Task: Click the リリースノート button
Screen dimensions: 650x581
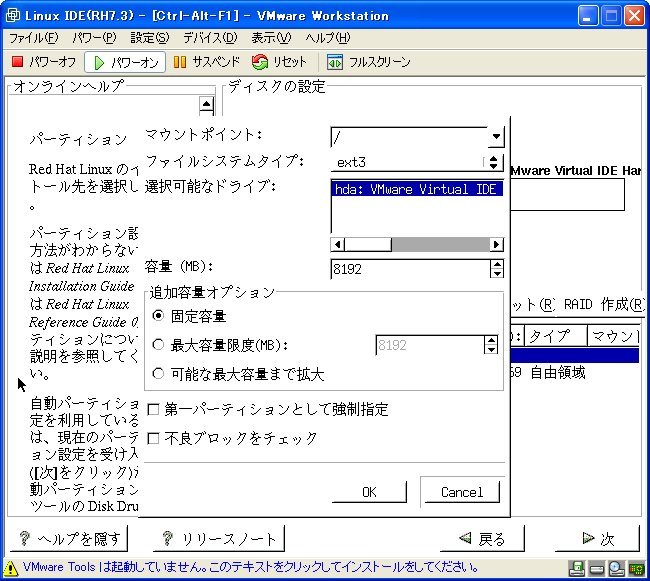Action: [x=219, y=539]
